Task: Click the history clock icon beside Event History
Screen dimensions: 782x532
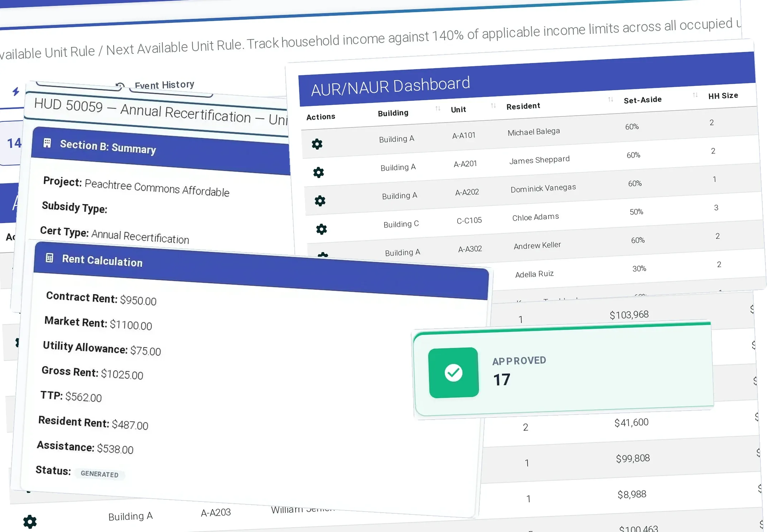Action: 120,86
